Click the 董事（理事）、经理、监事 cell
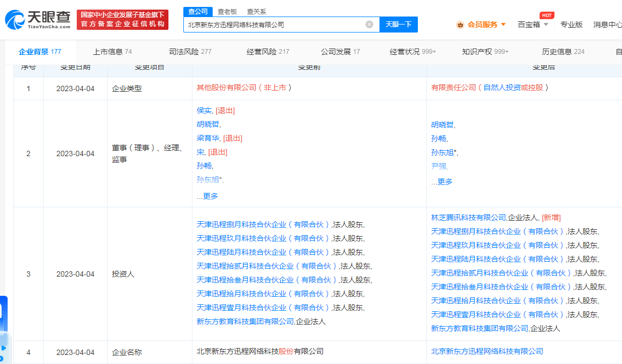 click(x=150, y=153)
